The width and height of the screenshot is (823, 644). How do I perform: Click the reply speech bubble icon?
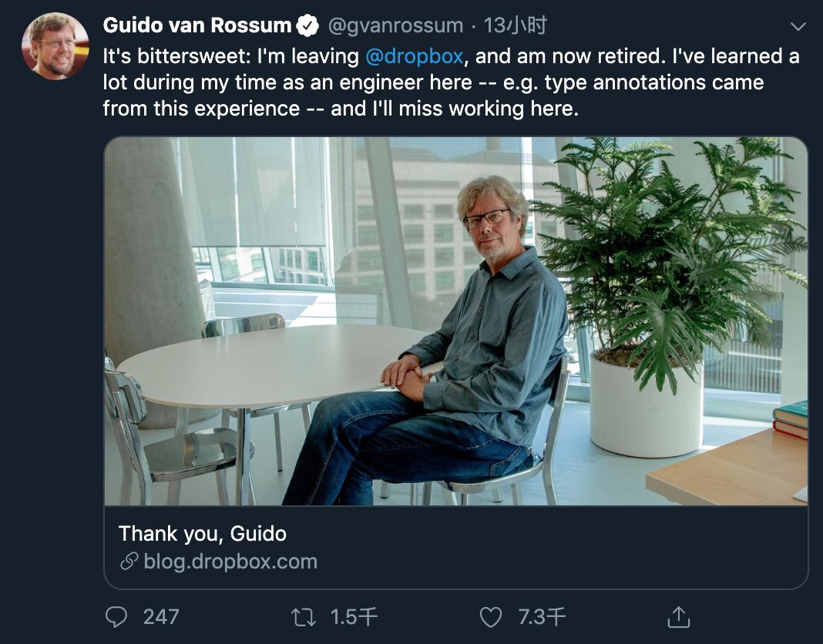116,616
